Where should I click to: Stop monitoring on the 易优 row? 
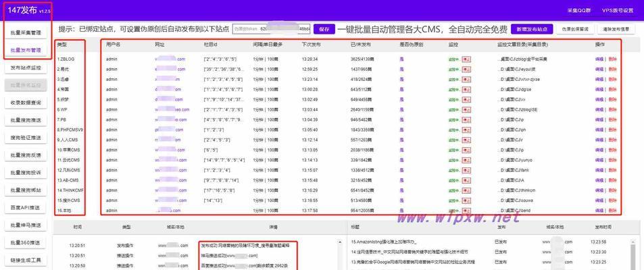coord(466,70)
